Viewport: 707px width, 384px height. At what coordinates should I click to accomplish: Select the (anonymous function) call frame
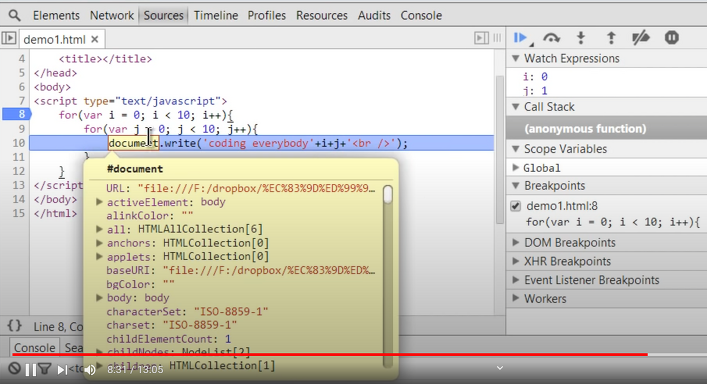tap(606, 129)
